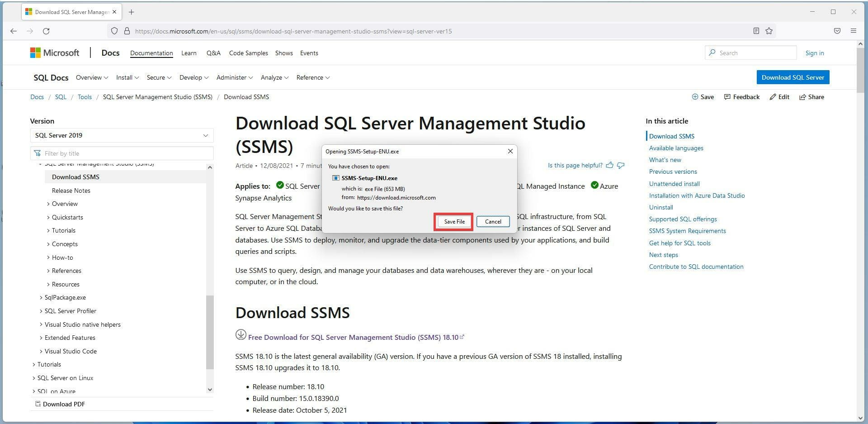Open the SSMS 18.10 free download link
Screen dimensions: 868x424
[x=354, y=337]
